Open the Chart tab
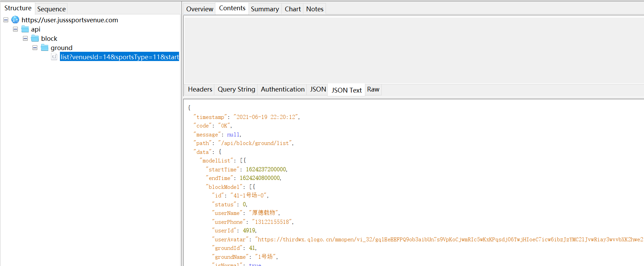 click(293, 9)
